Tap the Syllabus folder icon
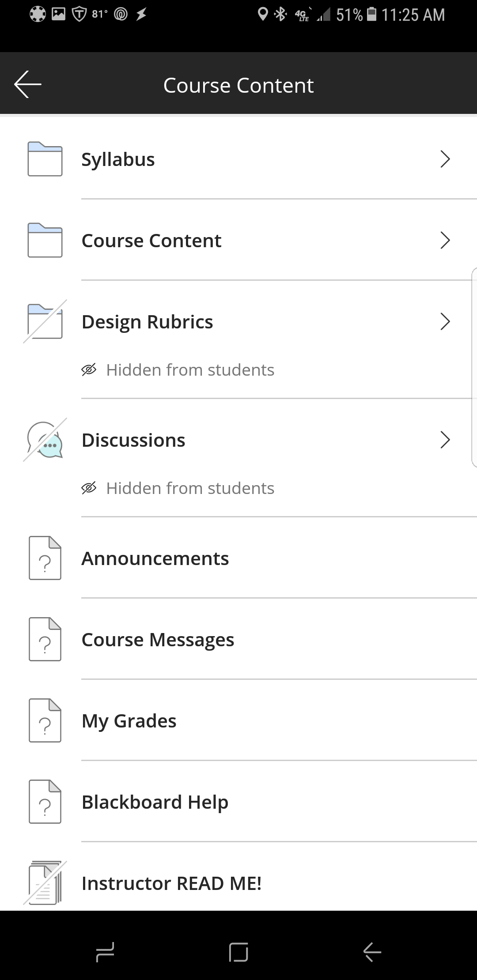 tap(45, 159)
